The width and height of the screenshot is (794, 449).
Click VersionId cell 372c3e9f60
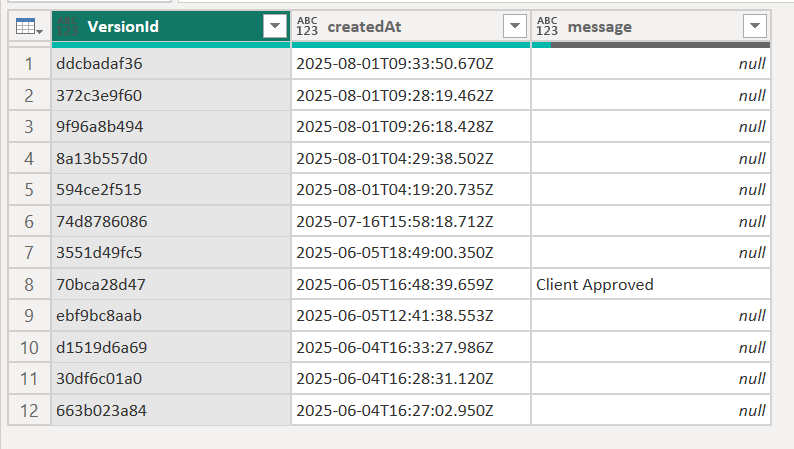click(x=171, y=95)
